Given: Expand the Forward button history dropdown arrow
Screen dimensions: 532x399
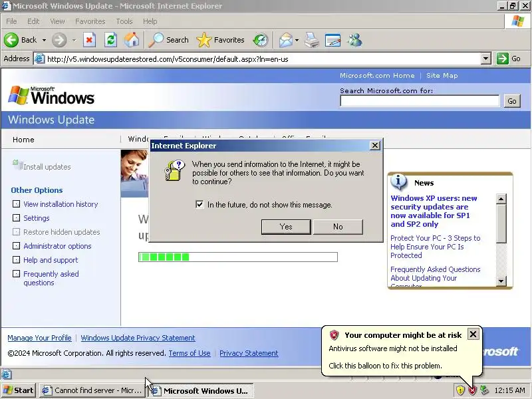Looking at the screenshot, I should click(x=74, y=40).
